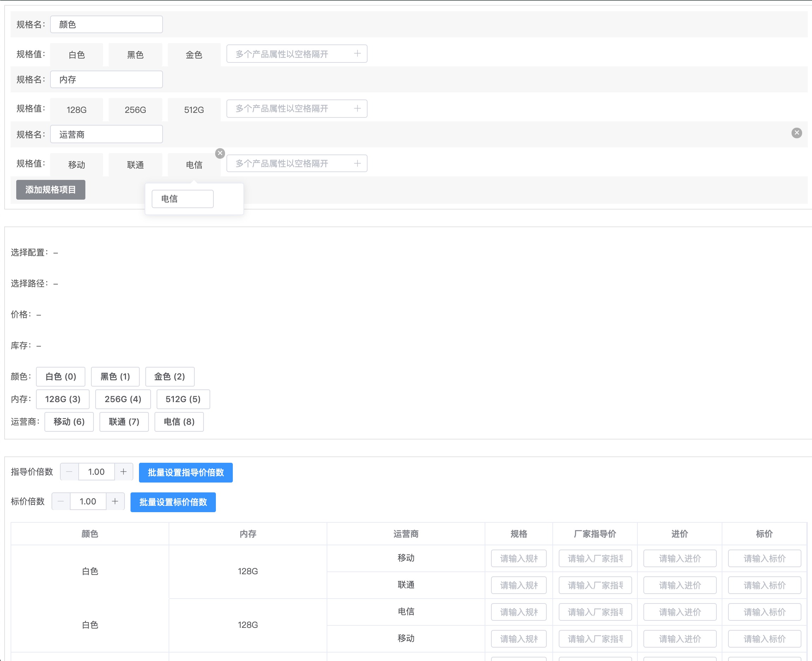The width and height of the screenshot is (812, 661).
Task: Click the 128G spec value tag
Action: (x=77, y=110)
